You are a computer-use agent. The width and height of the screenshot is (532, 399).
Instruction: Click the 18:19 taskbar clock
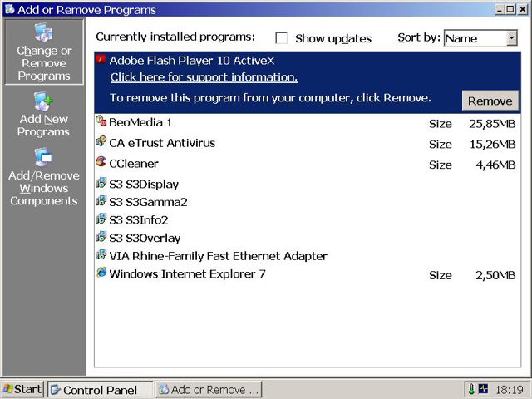(x=510, y=390)
